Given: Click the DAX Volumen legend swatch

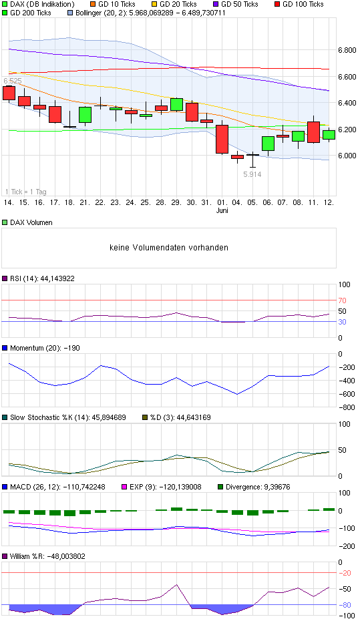Looking at the screenshot, I should (5, 222).
